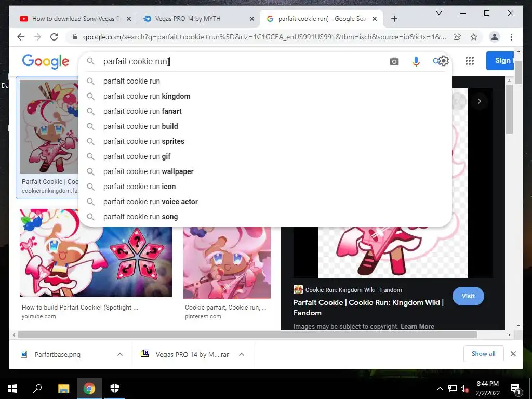Open the notification center icon
The image size is (532, 399).
(515, 389)
